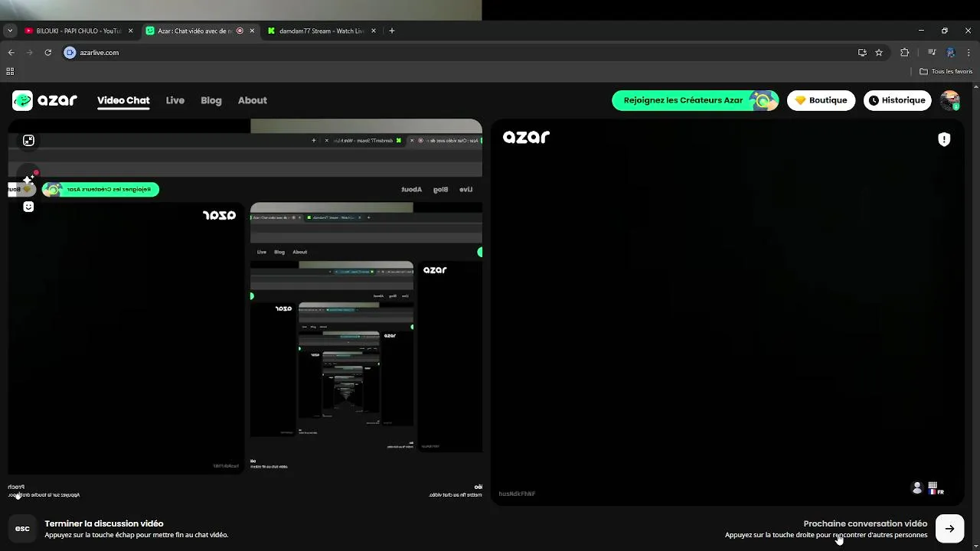Click the partner profile silhouette icon
The width and height of the screenshot is (980, 551).
917,487
